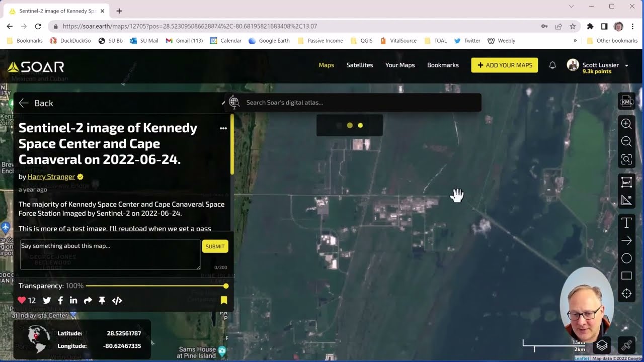Share the map on Twitter

pyautogui.click(x=47, y=300)
